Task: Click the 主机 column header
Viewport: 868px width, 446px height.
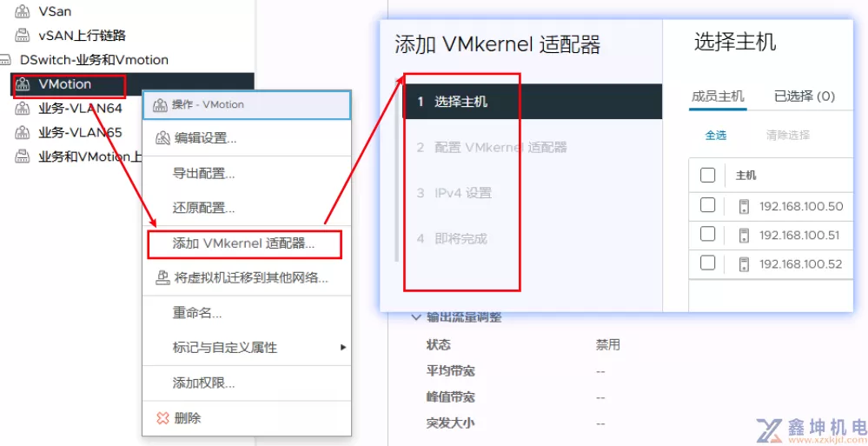Action: coord(745,176)
